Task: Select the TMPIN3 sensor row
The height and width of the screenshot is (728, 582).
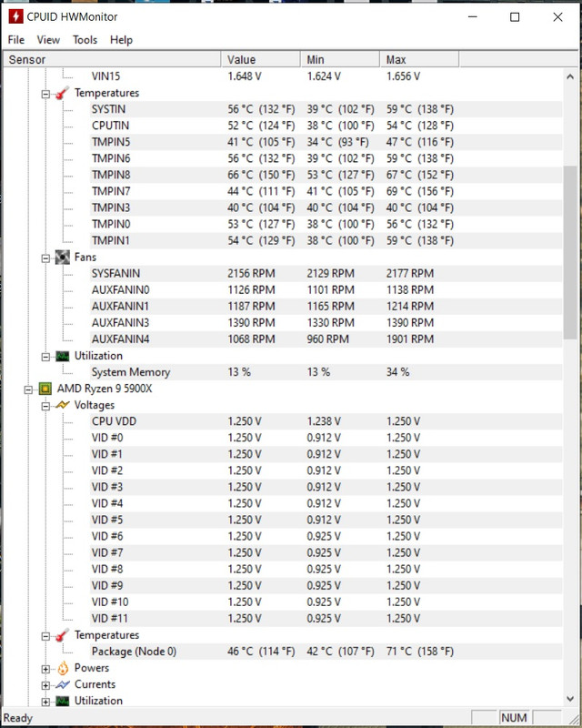Action: pos(326,207)
